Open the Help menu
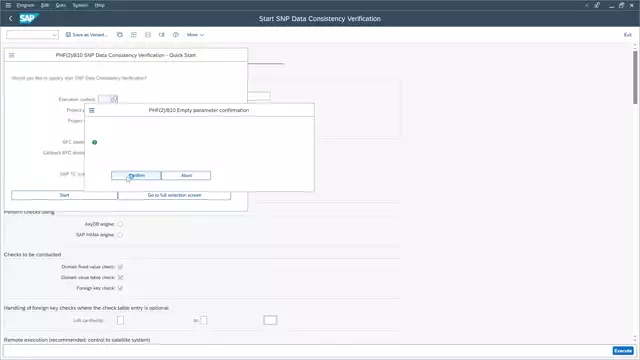The height and width of the screenshot is (360, 640). (x=100, y=5)
